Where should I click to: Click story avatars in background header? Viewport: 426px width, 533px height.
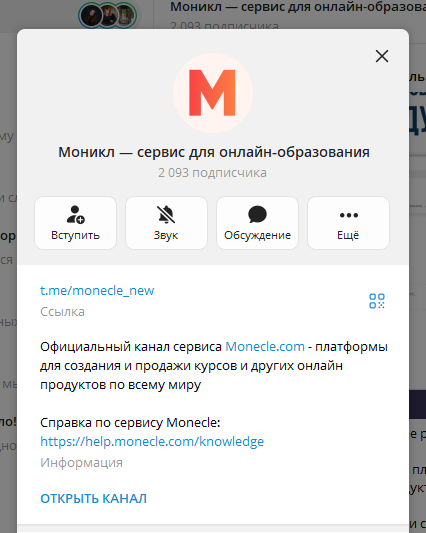tap(108, 15)
